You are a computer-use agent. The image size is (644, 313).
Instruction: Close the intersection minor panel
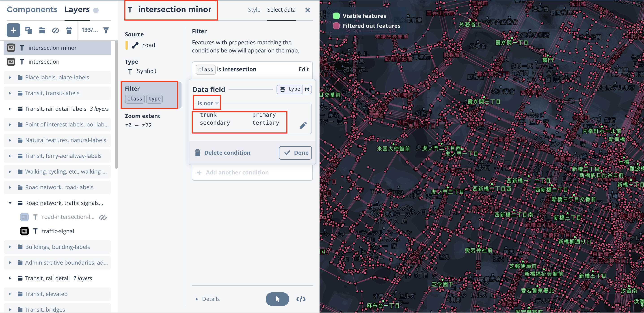(x=307, y=10)
